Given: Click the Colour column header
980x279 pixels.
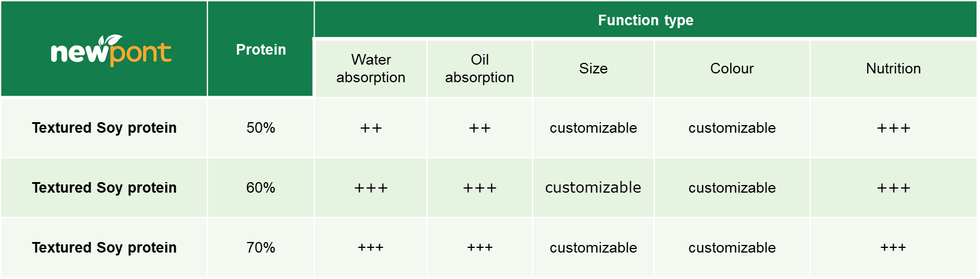Looking at the screenshot, I should pos(732,69).
